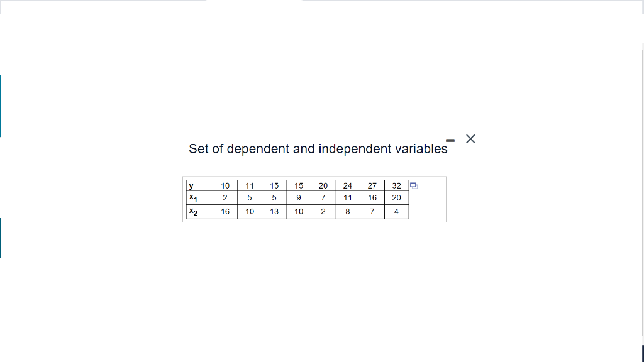644x362 pixels.
Task: Select the first y value 10
Action: 225,185
